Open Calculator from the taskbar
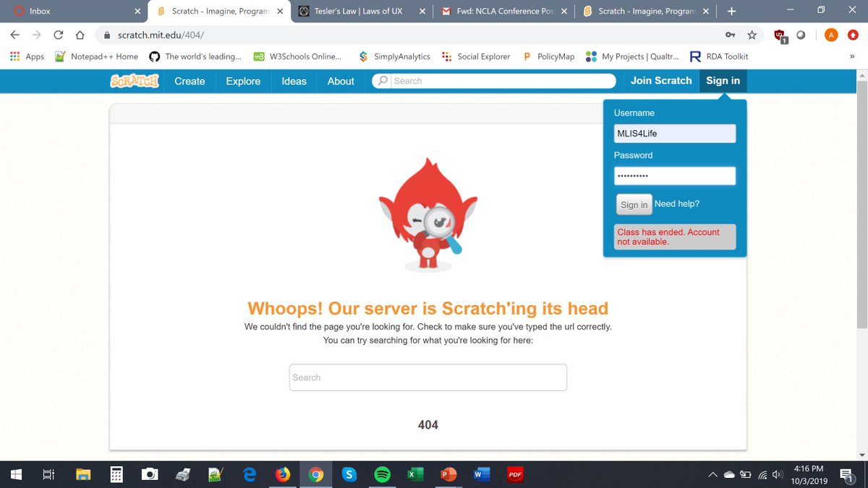 click(116, 474)
